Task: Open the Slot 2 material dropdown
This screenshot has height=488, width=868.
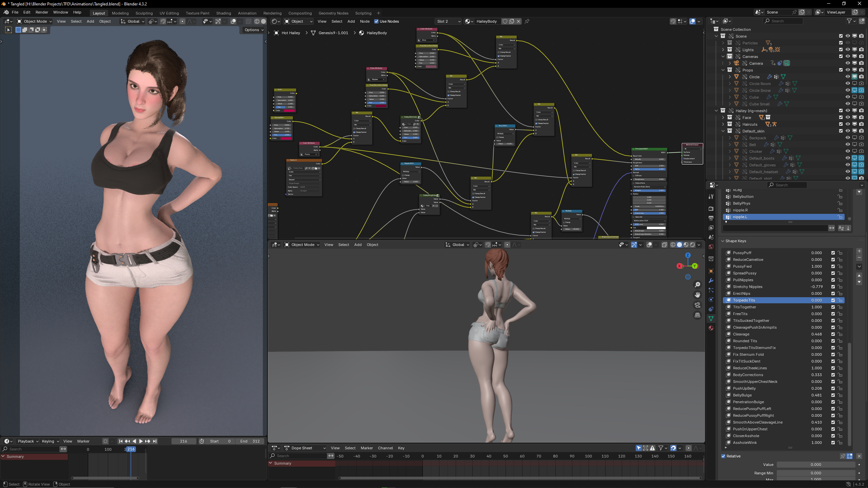Action: (448, 21)
